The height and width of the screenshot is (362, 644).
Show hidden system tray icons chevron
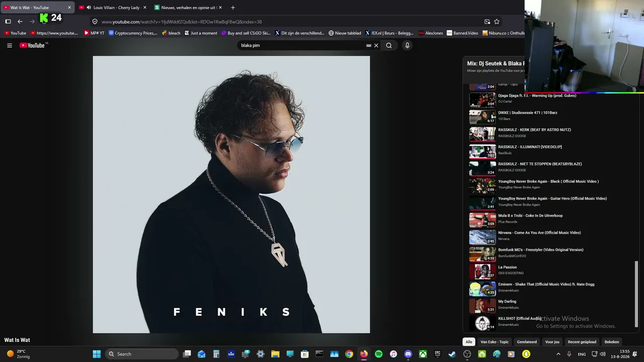coord(558,354)
